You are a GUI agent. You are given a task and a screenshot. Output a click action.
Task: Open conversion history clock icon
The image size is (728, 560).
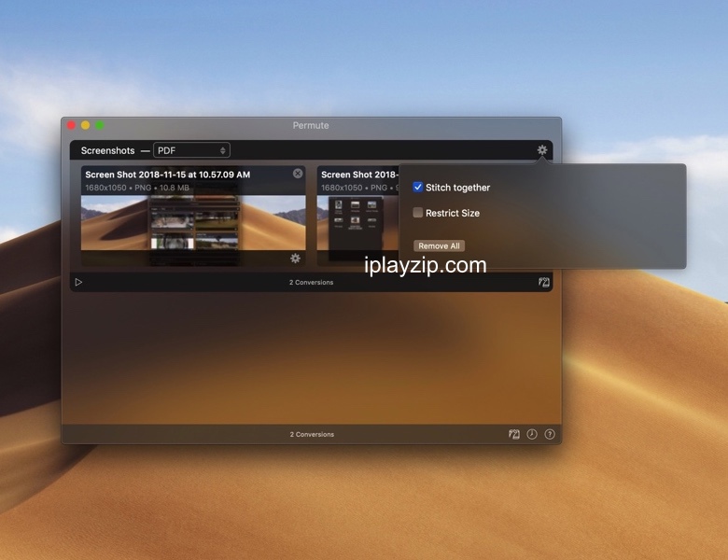tap(532, 434)
